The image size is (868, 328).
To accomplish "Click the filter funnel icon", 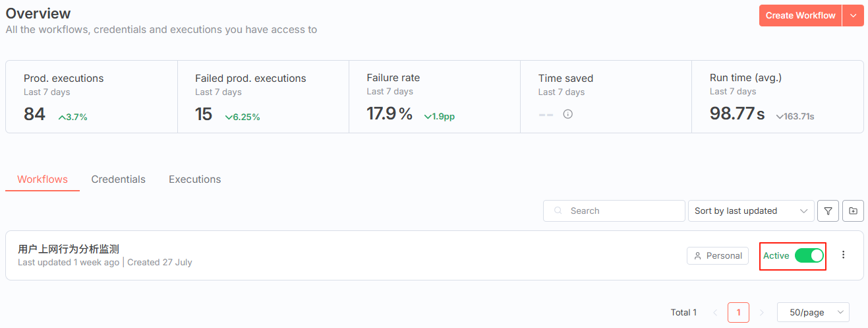I will (828, 211).
